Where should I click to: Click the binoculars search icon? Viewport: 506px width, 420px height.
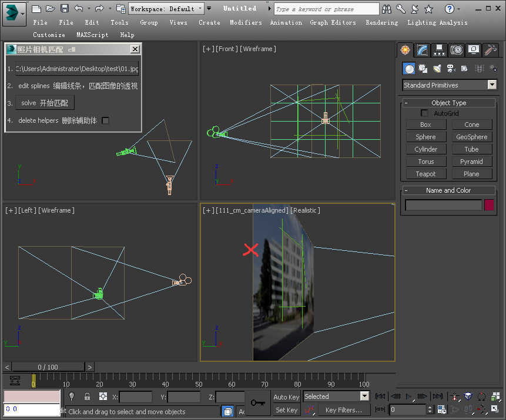[387, 9]
